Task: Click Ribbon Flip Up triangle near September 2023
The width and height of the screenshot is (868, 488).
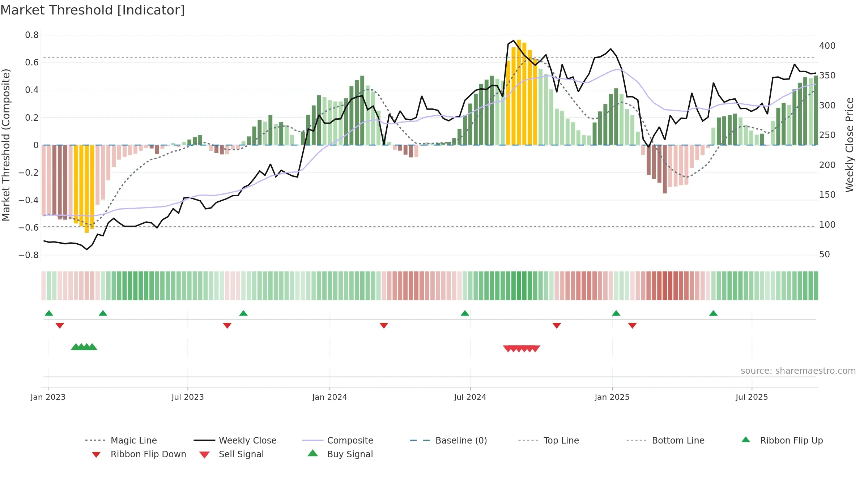Action: pos(243,313)
